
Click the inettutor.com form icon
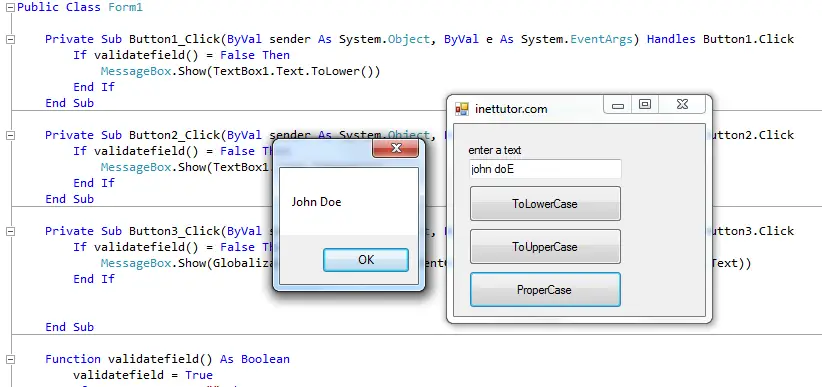coord(462,109)
